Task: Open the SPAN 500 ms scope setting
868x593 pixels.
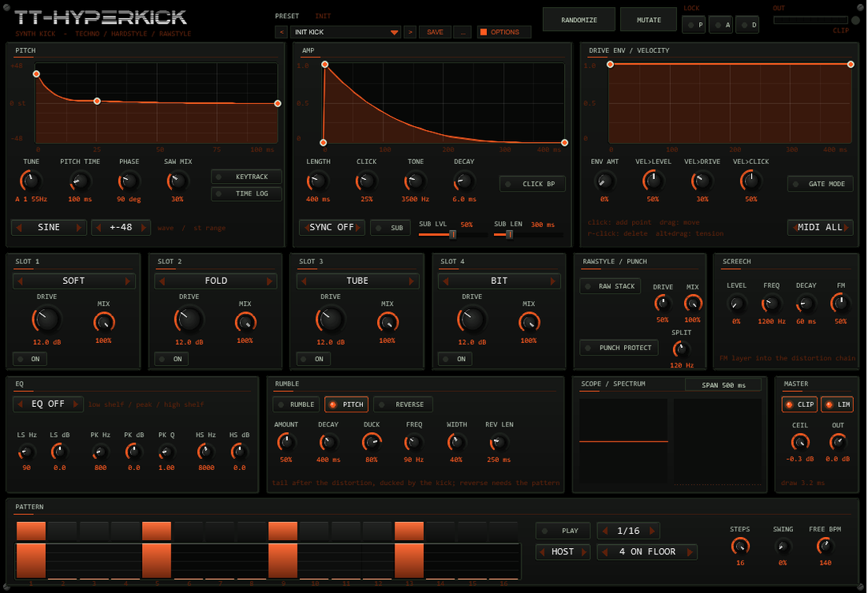Action: [723, 385]
